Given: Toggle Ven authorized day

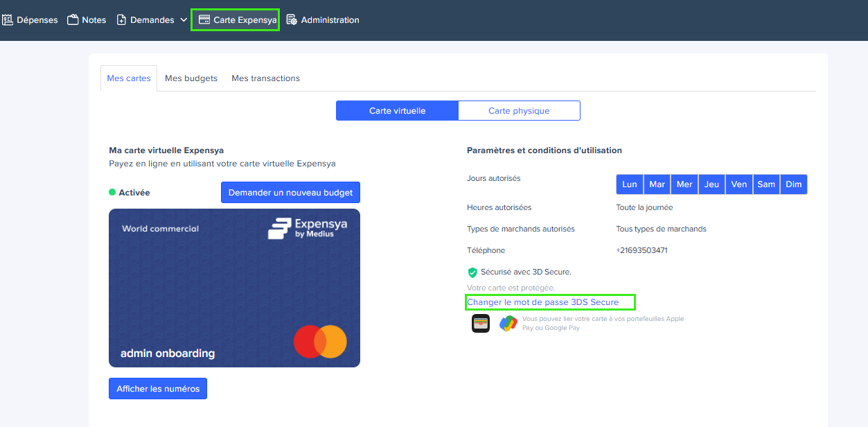Looking at the screenshot, I should click(x=739, y=184).
